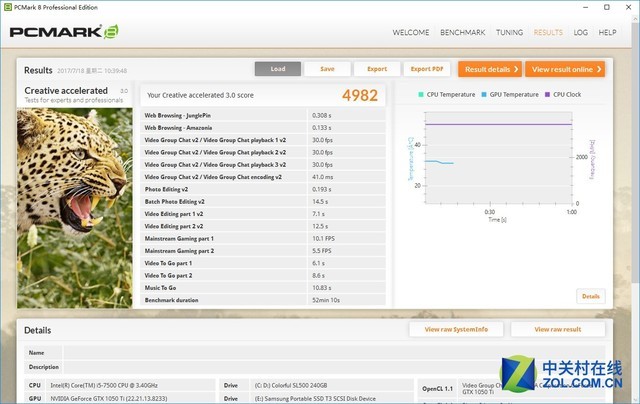Select the Photo Editing v2 row
This screenshot has width=640, height=404.
(x=263, y=189)
